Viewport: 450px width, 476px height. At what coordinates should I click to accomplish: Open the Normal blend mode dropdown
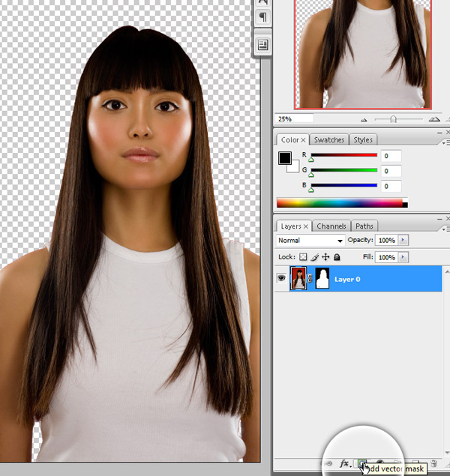[x=310, y=241]
